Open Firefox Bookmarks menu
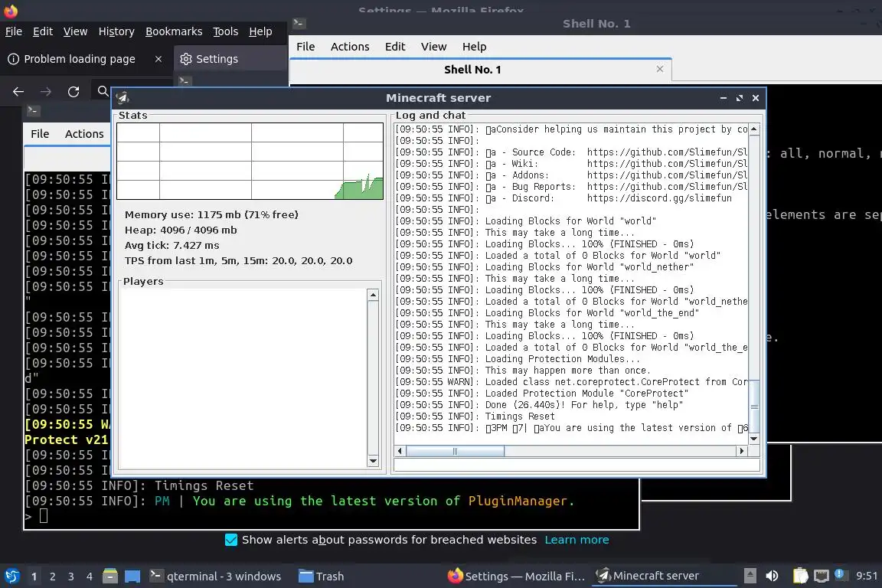The height and width of the screenshot is (588, 882). point(174,31)
